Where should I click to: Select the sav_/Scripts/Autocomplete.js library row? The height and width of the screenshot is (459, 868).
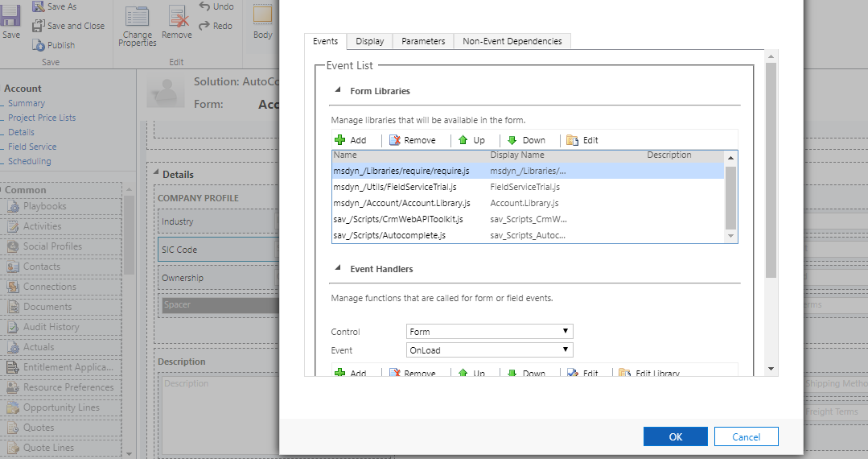coord(389,235)
